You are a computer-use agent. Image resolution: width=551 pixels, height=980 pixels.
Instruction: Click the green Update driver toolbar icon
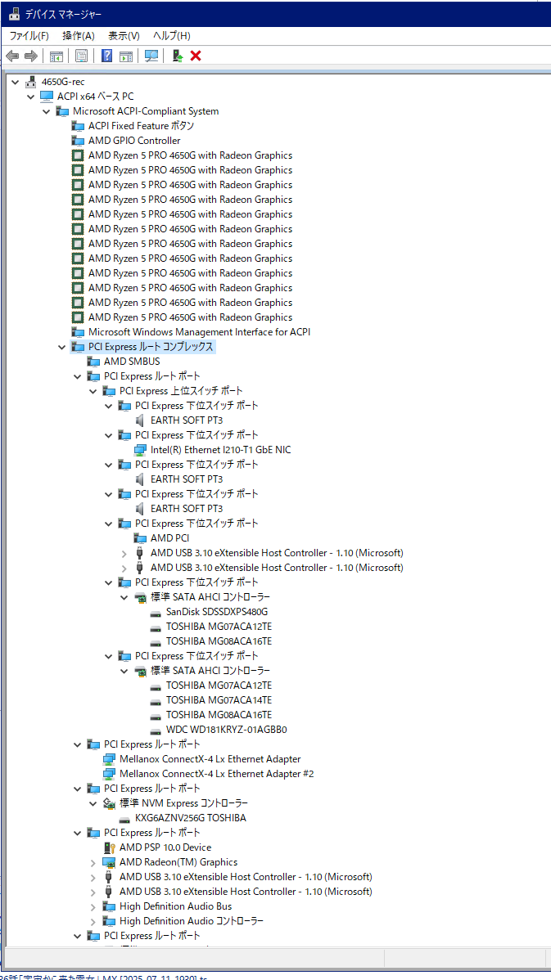(178, 56)
